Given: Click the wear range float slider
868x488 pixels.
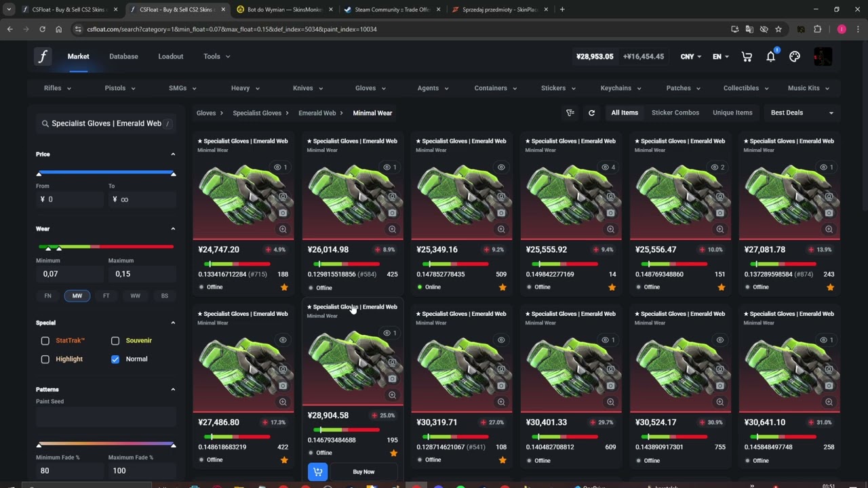Looking at the screenshot, I should tap(106, 247).
